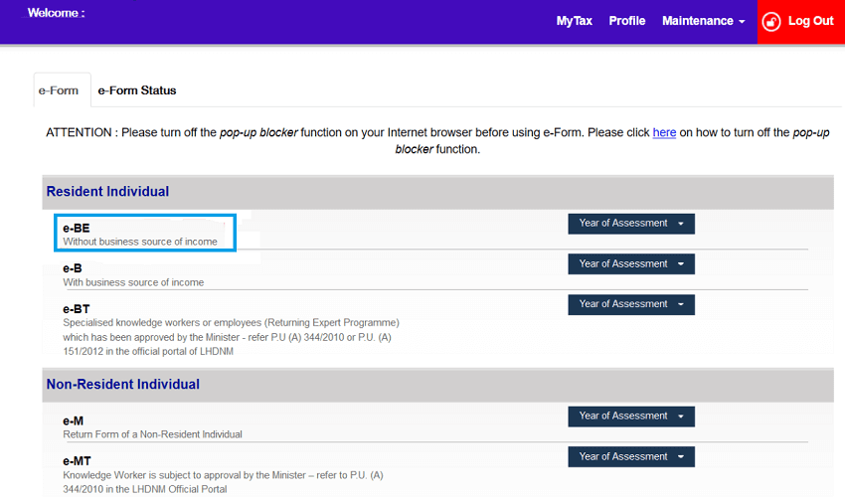
Task: Open the e-BT Year of Assessment dropdown
Action: click(630, 305)
